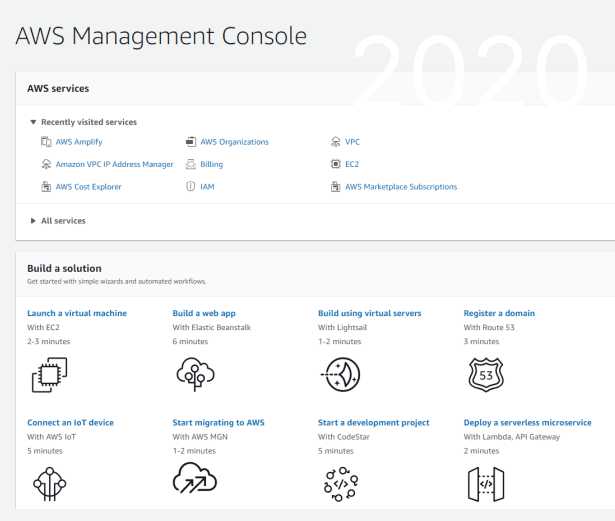Click Start migrating to AWS link

(218, 423)
